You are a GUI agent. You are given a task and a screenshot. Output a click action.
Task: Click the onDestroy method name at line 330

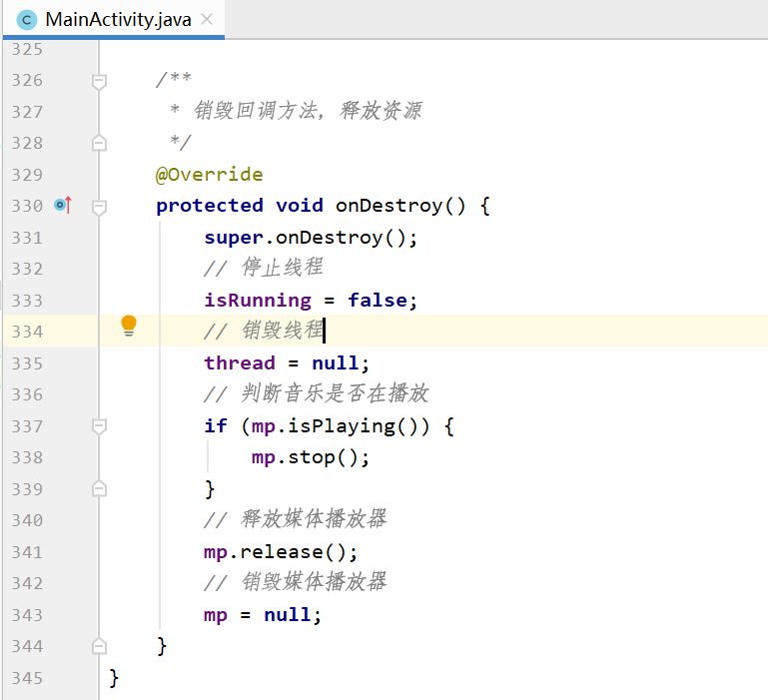coord(388,206)
